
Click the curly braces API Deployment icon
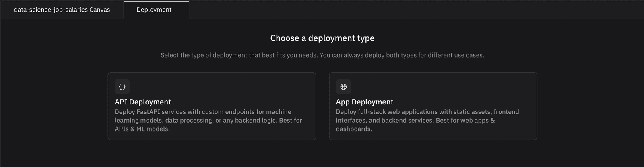pos(122,87)
